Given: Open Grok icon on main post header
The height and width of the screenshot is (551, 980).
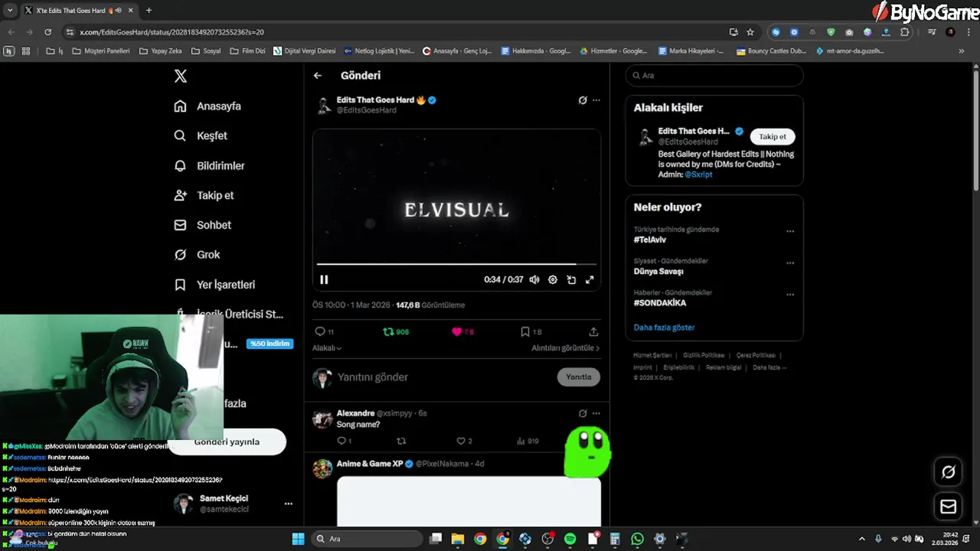Looking at the screenshot, I should (x=583, y=100).
